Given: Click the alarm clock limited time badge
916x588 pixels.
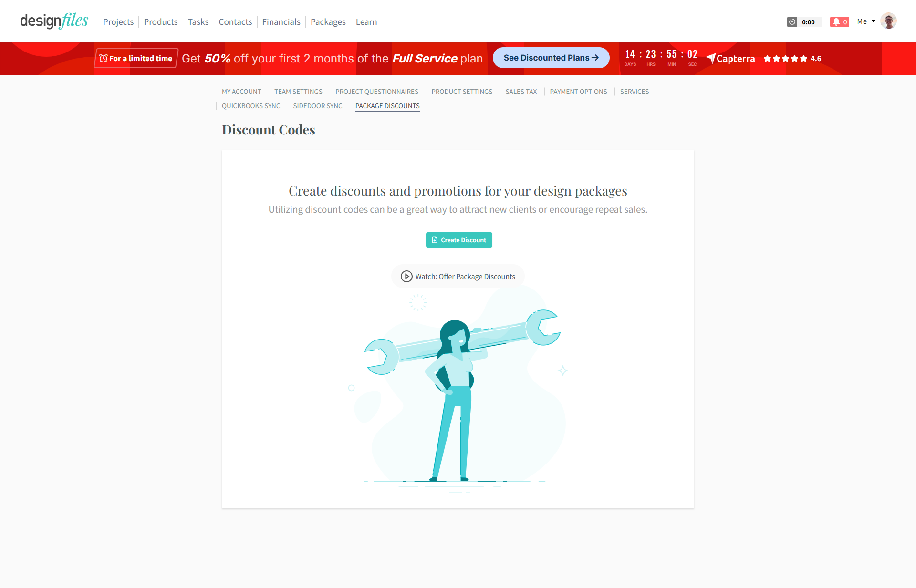Looking at the screenshot, I should (x=136, y=58).
